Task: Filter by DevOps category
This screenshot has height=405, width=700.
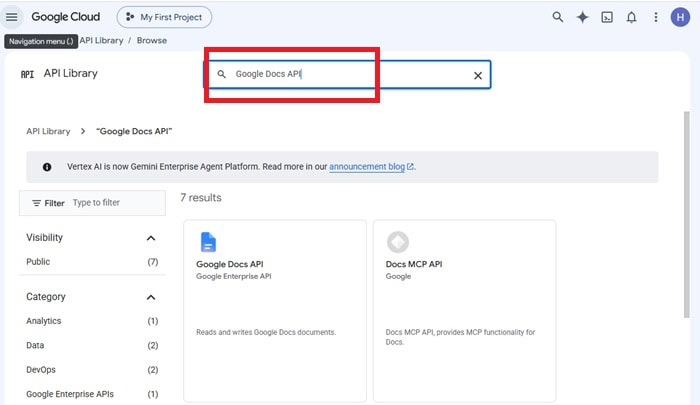Action: (x=92, y=370)
